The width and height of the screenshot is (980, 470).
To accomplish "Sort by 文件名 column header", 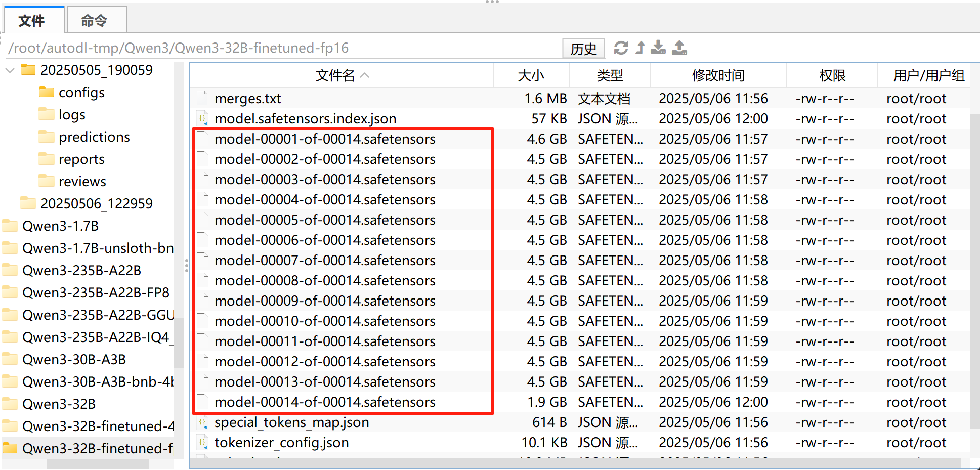I will 342,75.
